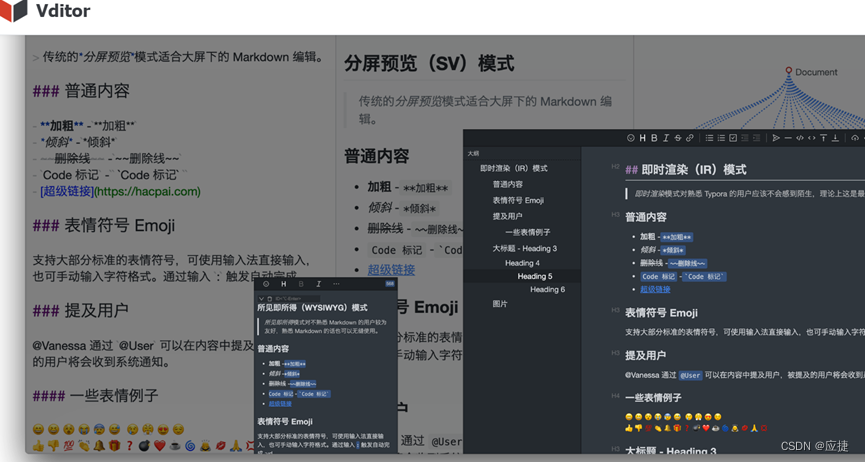Click outdent icon in IR toolbar
865x462 pixels.
click(745, 138)
